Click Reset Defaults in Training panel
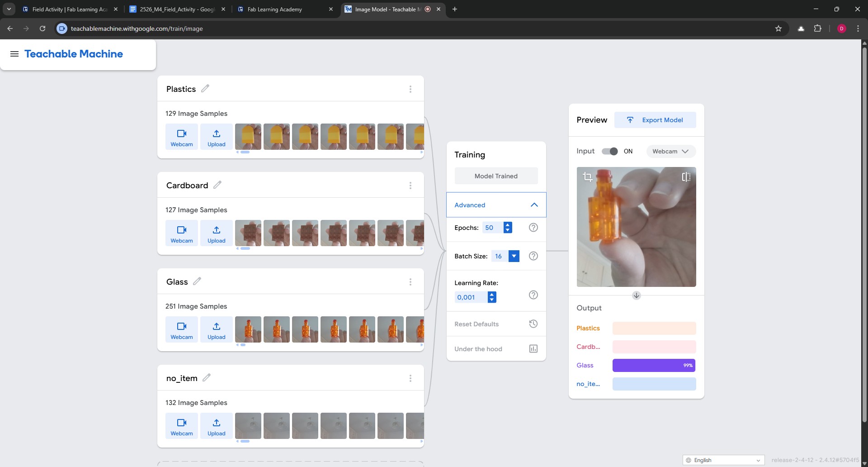This screenshot has width=868, height=467. tap(476, 324)
